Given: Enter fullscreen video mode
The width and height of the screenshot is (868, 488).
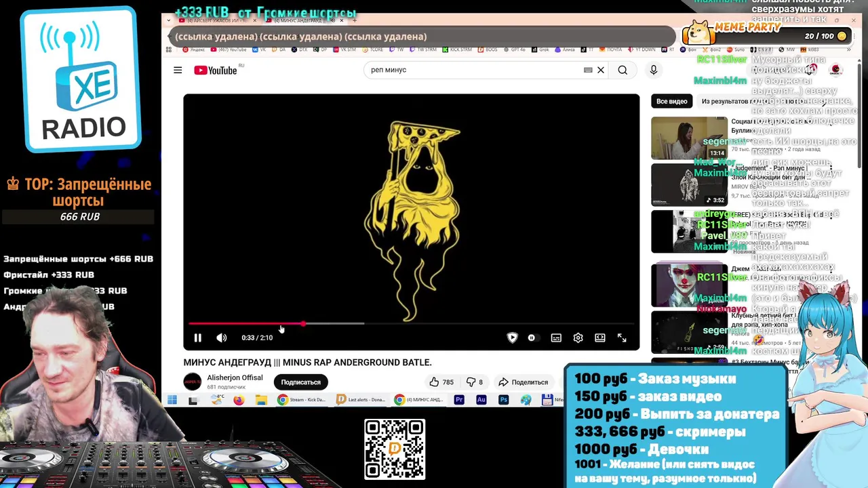Looking at the screenshot, I should point(622,338).
